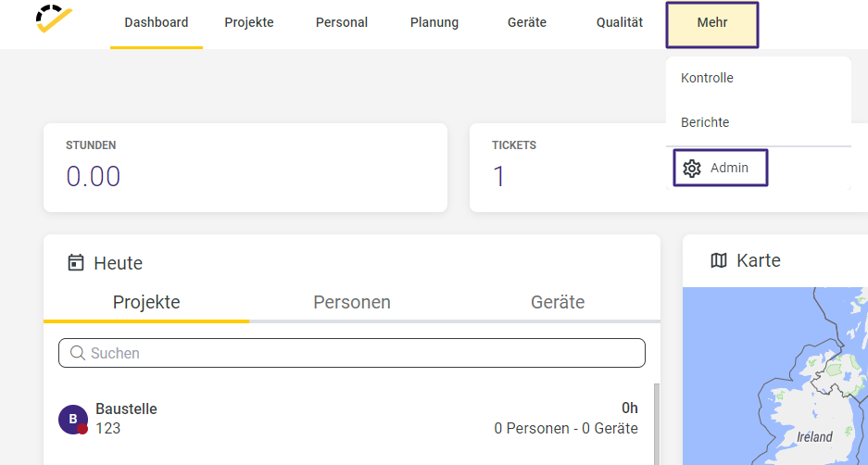Click the Suchen search input field
The image size is (868, 465).
(x=351, y=353)
